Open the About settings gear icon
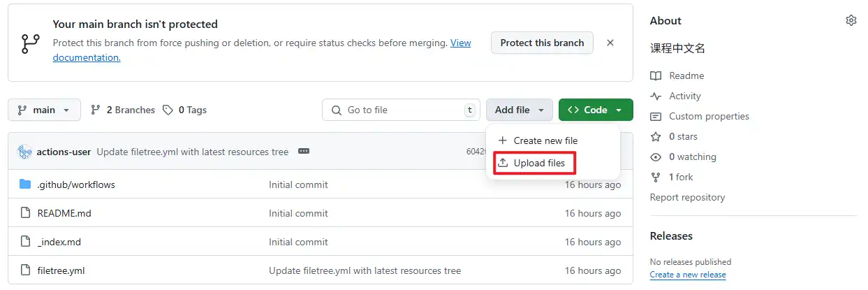 [x=851, y=20]
